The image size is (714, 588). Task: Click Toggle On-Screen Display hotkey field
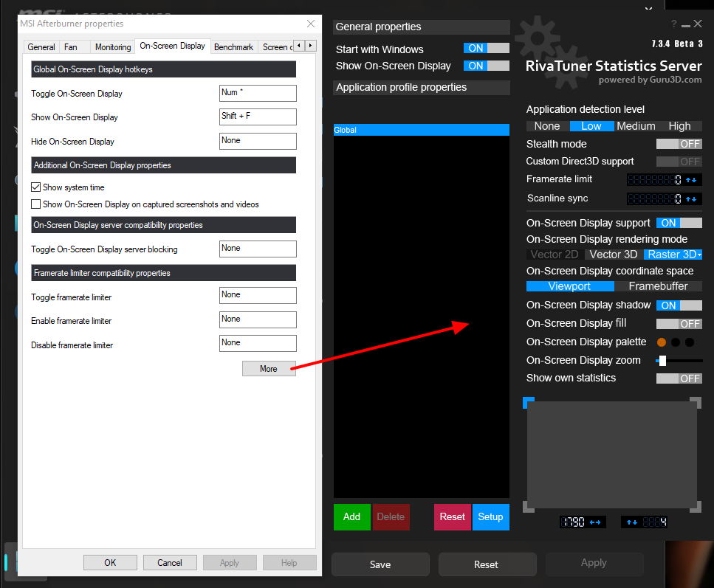click(x=258, y=93)
